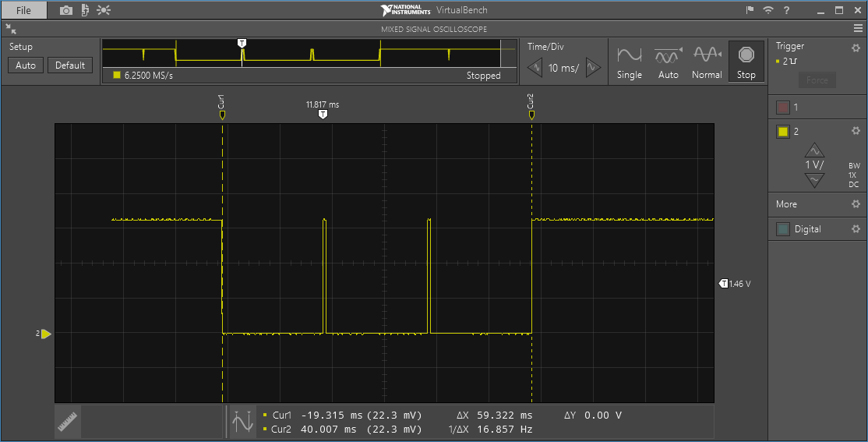
Task: Open Digital settings gear
Action: click(856, 228)
